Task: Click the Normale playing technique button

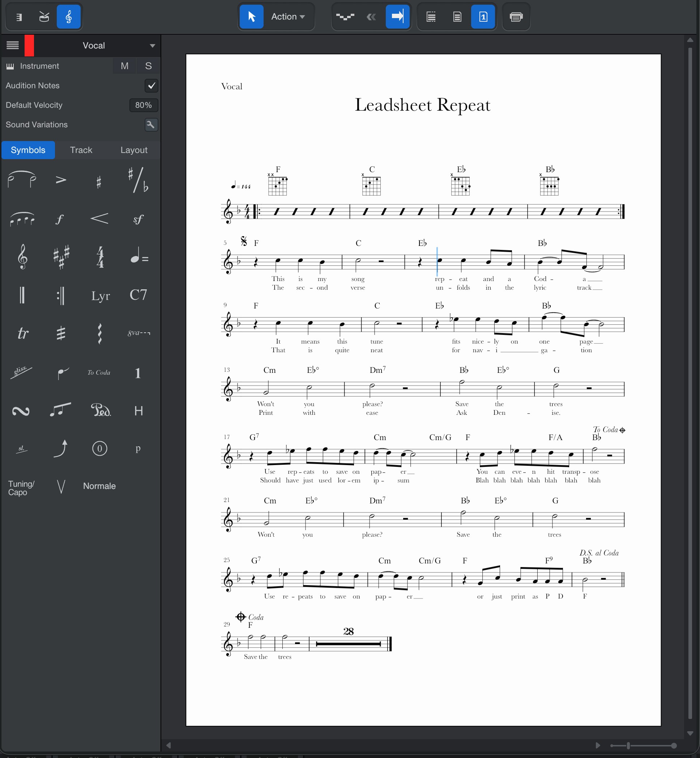Action: (99, 486)
